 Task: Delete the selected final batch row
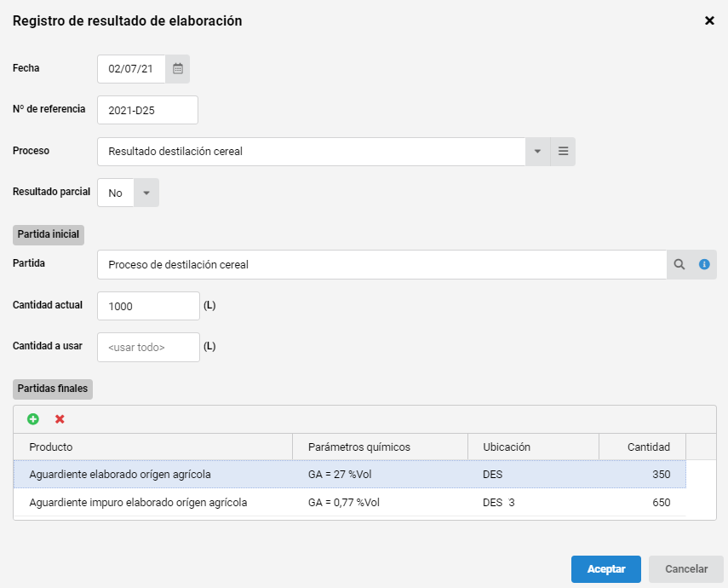(60, 419)
